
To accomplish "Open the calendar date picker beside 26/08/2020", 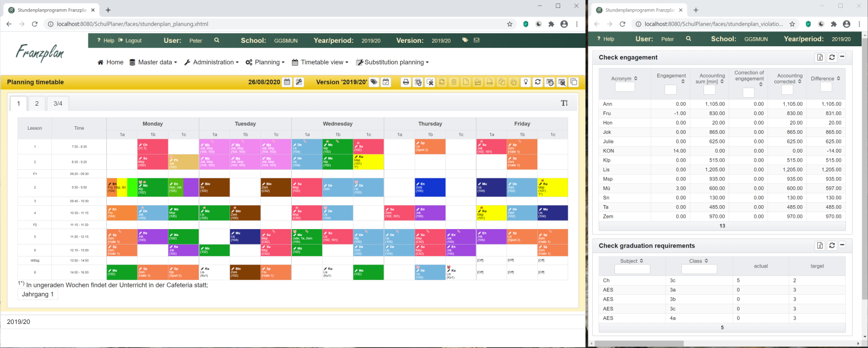I will [x=287, y=82].
